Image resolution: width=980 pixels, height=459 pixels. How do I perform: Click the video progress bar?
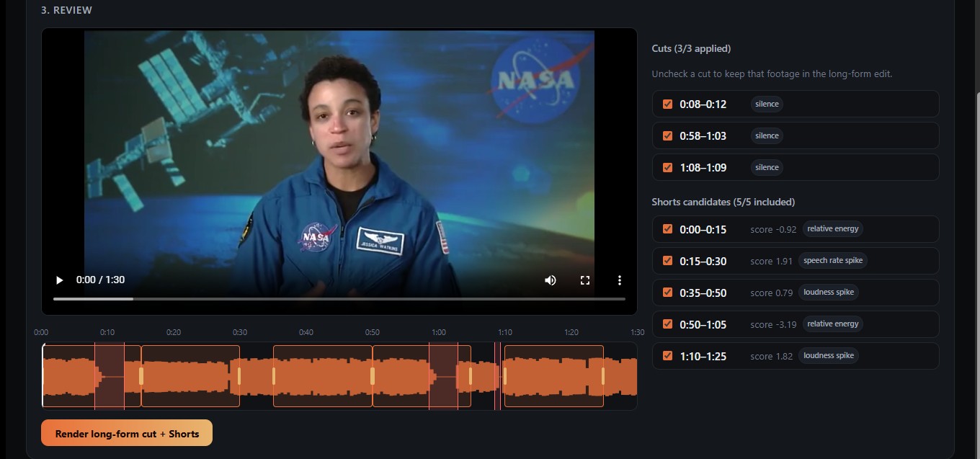click(339, 298)
